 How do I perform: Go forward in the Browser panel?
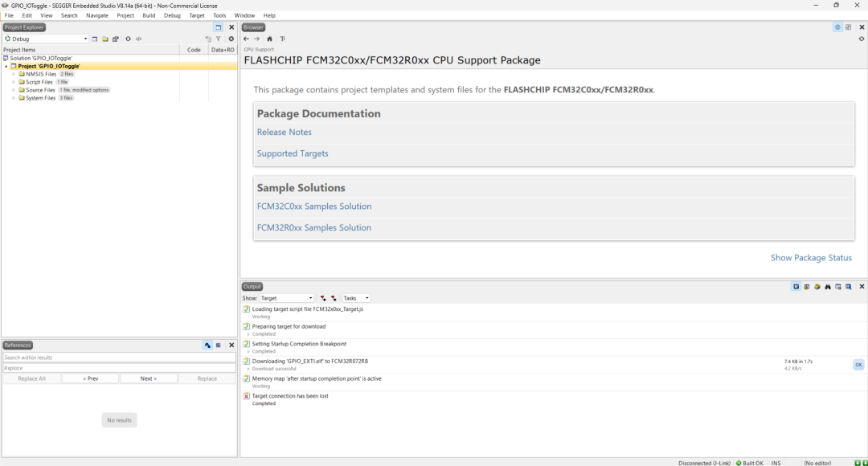point(257,39)
